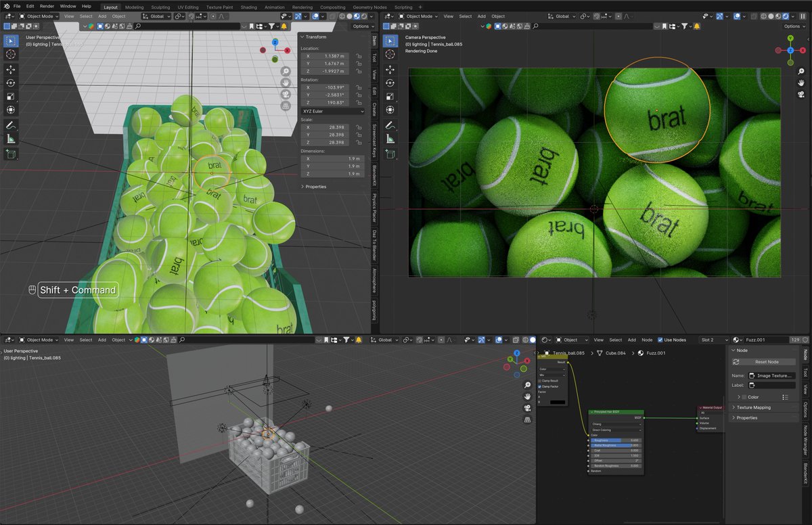812x525 pixels.
Task: Select the Cursor tool in the left viewport
Action: coord(11,54)
